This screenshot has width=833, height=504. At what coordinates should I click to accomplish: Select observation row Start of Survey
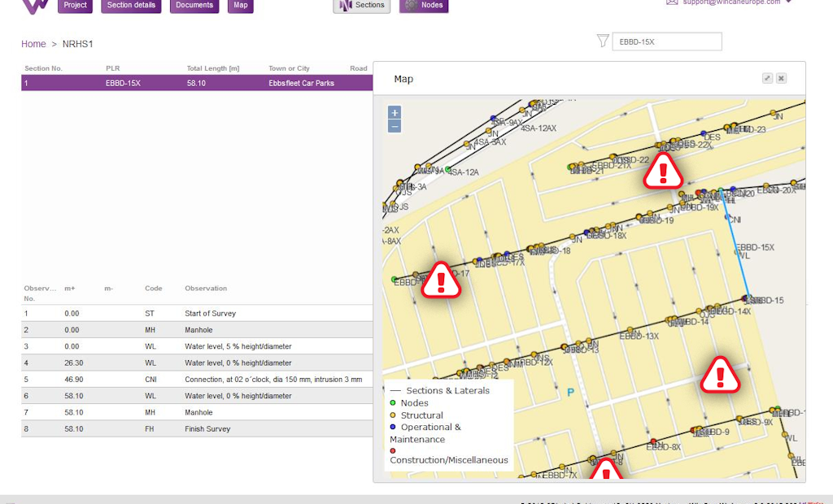(197, 313)
